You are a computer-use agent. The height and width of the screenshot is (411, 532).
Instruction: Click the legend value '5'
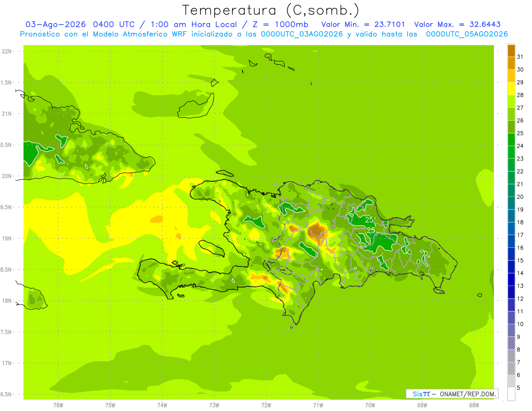click(x=519, y=388)
